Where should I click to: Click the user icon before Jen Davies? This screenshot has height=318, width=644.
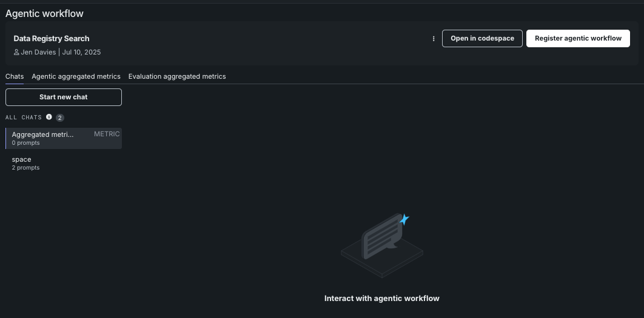(16, 52)
